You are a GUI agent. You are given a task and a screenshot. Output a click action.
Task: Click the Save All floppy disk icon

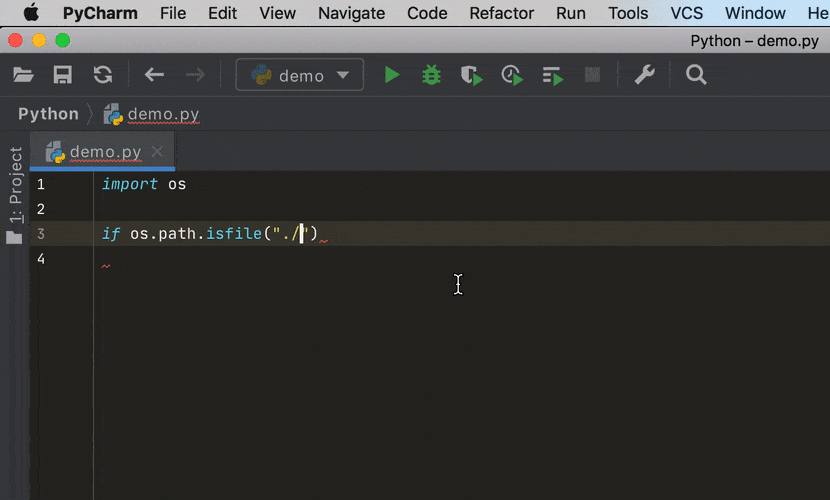click(x=62, y=75)
